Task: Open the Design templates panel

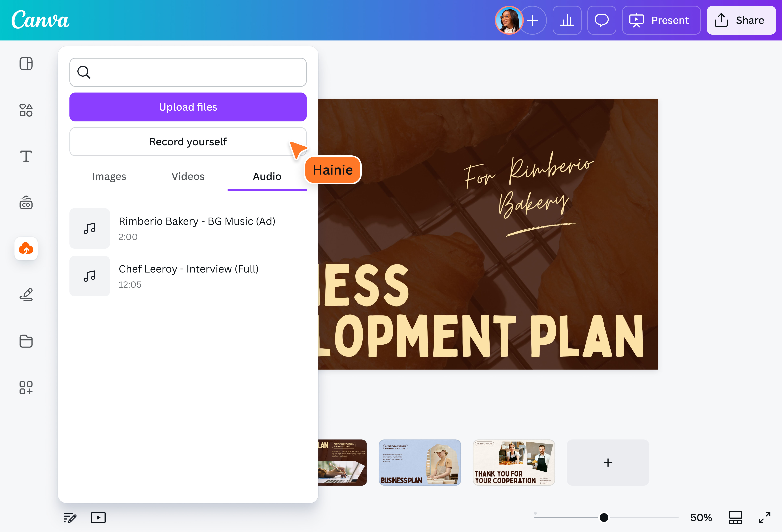Action: pos(26,64)
